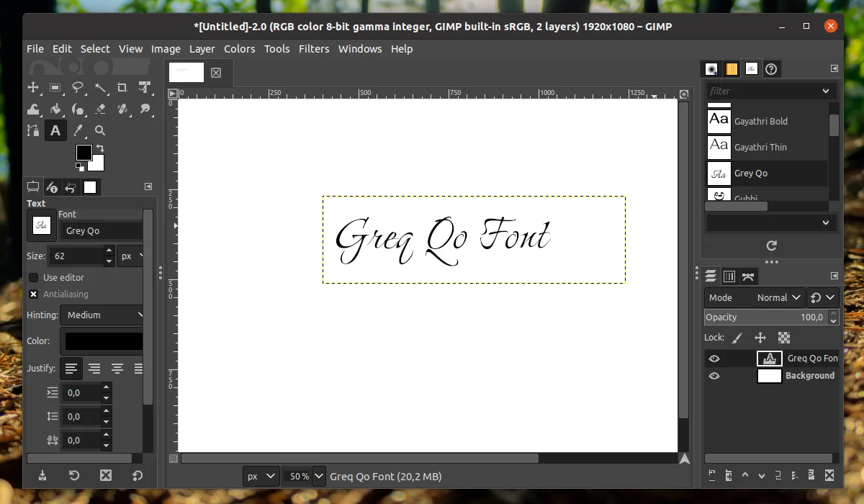This screenshot has height=504, width=864.
Task: Switch to the Brushes tab
Action: [x=712, y=69]
